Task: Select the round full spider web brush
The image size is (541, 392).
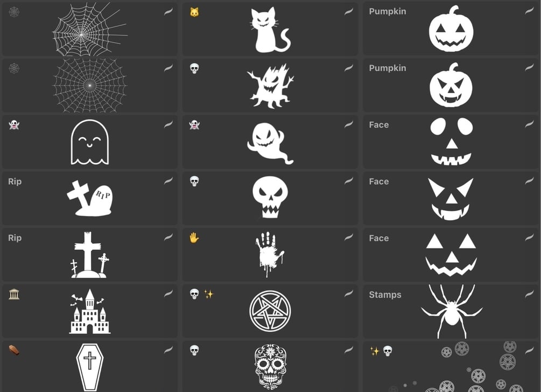Action: click(x=90, y=85)
